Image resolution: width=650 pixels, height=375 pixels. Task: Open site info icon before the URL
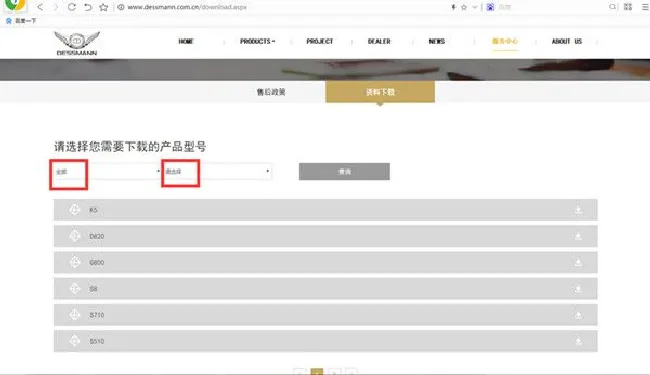click(x=121, y=7)
